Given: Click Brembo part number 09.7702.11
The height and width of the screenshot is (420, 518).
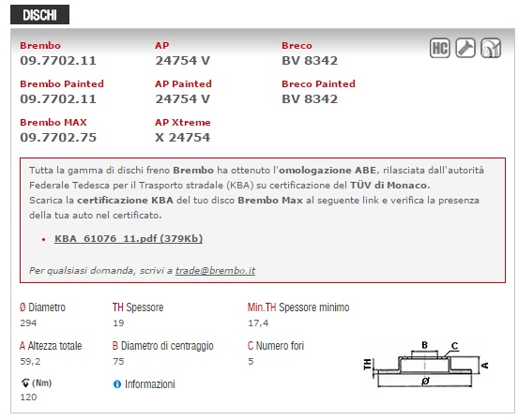Looking at the screenshot, I should (x=58, y=61).
